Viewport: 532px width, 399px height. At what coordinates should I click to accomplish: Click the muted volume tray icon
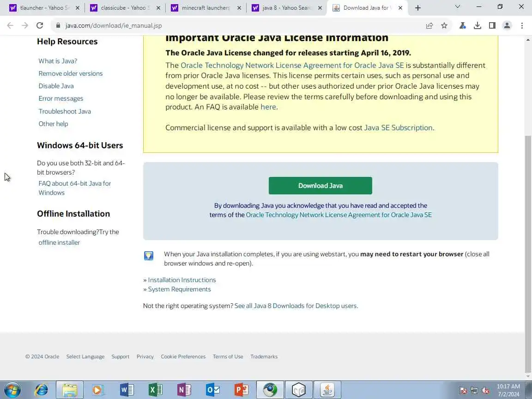(x=485, y=391)
